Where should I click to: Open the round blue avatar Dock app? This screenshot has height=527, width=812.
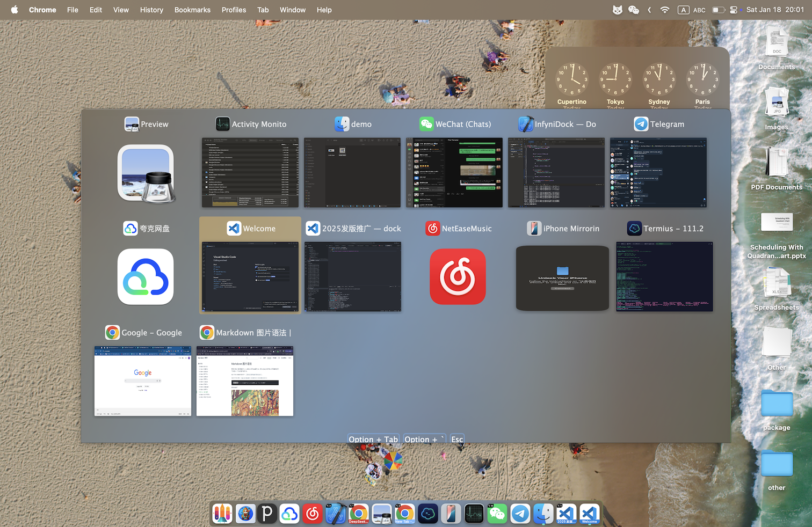tap(245, 514)
